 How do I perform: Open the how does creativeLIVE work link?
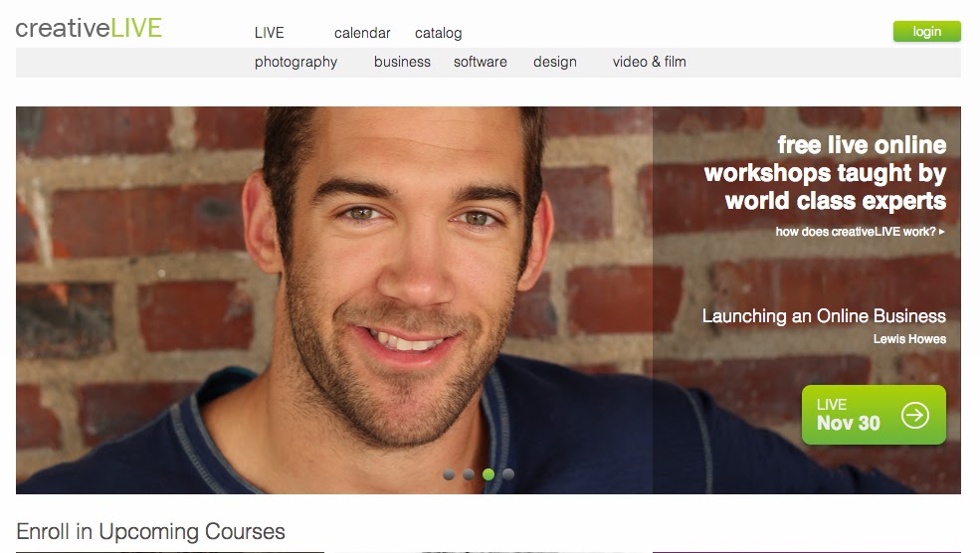tap(860, 232)
